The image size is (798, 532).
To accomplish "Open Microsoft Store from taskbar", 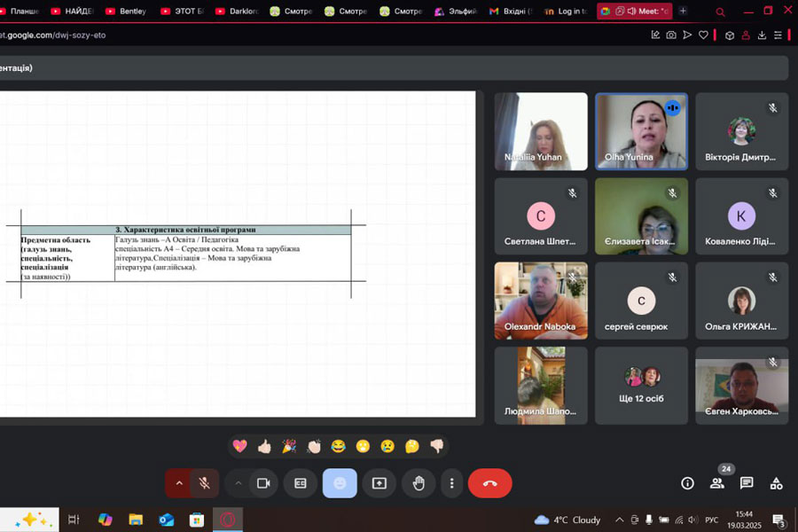I will (x=197, y=520).
